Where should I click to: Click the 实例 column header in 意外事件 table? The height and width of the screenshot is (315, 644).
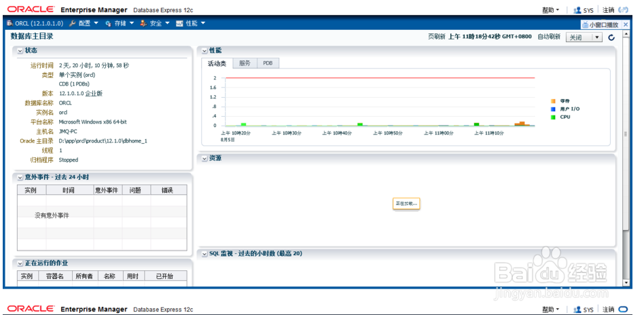(x=32, y=190)
